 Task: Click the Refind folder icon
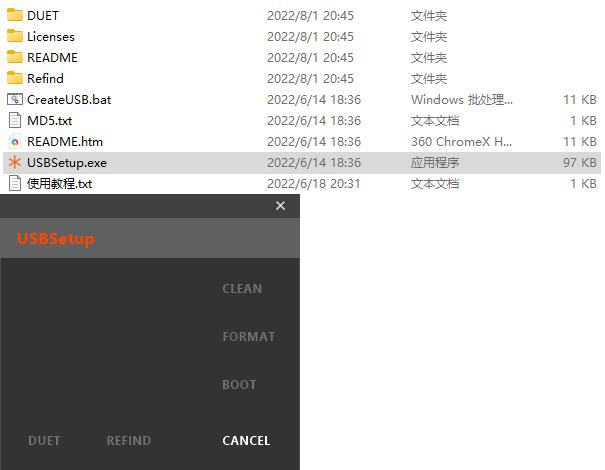click(x=15, y=78)
